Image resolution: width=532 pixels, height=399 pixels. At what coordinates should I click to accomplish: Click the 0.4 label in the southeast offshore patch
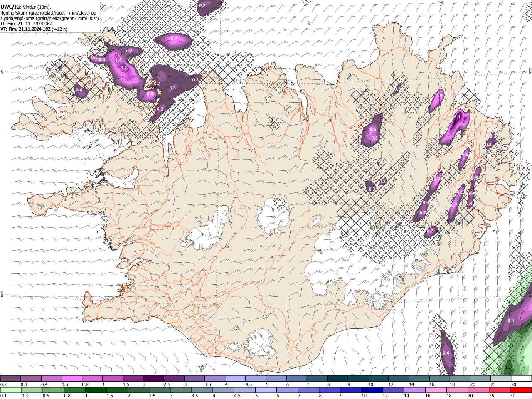click(x=446, y=353)
